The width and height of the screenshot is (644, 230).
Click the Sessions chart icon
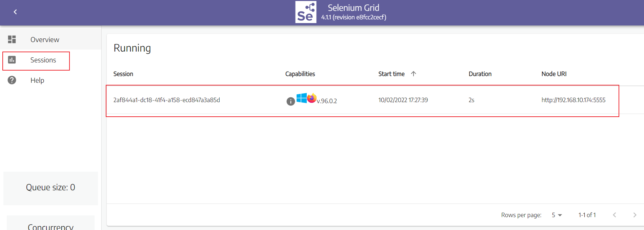coord(12,60)
